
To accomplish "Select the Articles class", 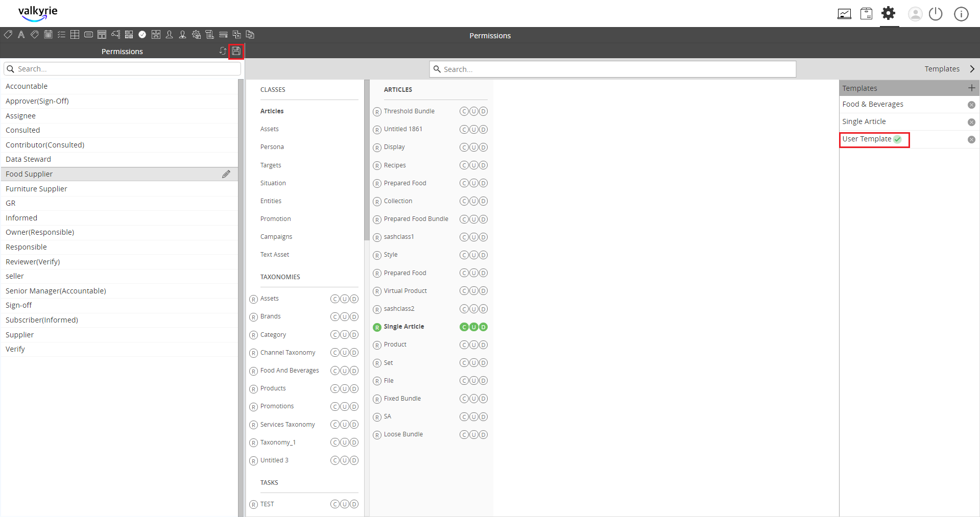I will 272,111.
